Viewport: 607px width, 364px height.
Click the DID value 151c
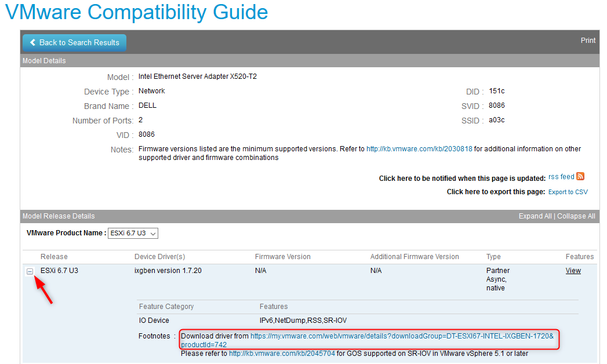coord(497,91)
